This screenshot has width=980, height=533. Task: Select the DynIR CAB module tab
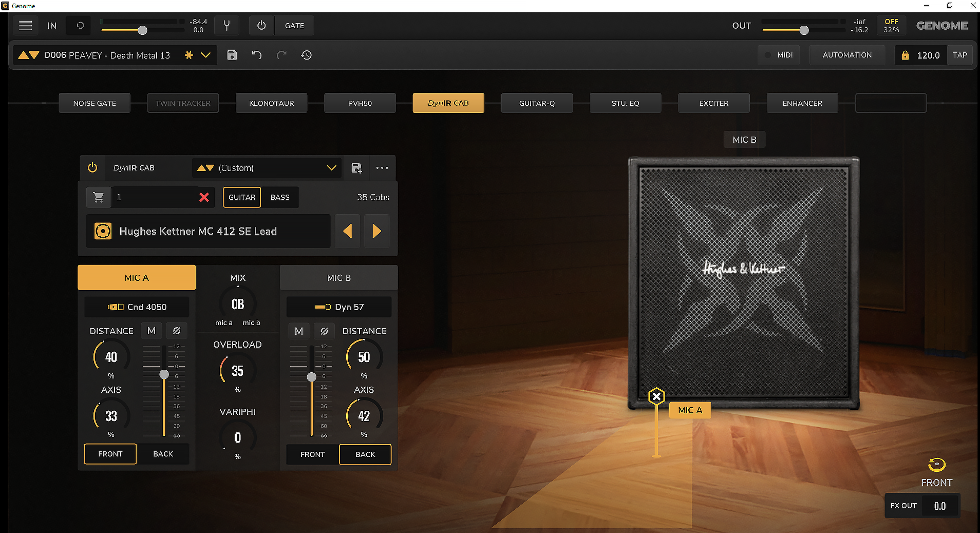click(x=448, y=103)
